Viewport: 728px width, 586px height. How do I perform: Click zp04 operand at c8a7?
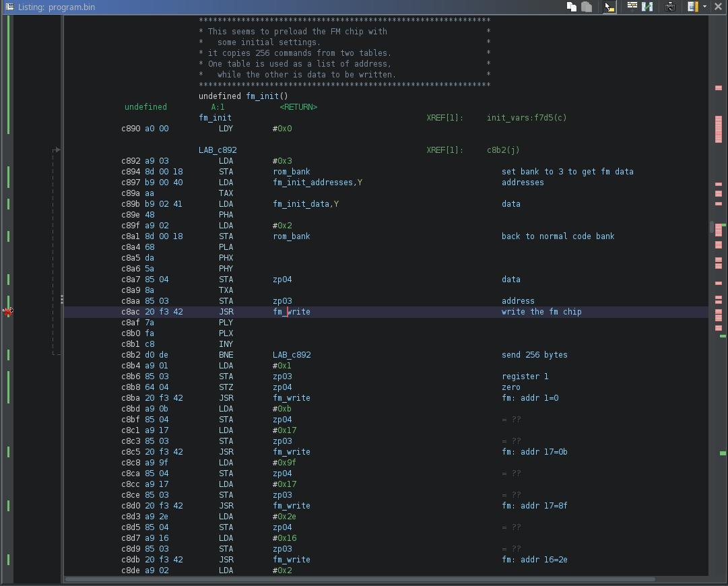(x=282, y=280)
